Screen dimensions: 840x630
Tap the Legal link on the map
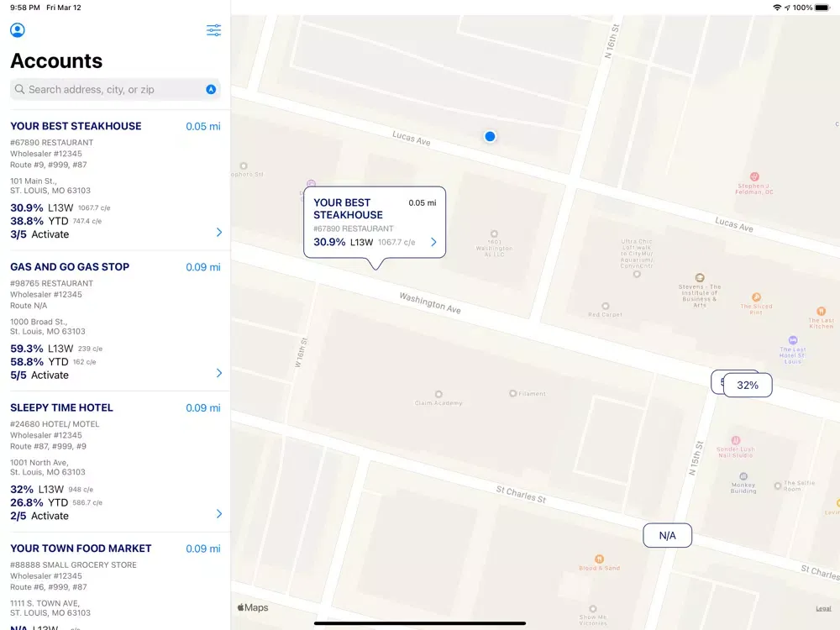click(x=823, y=608)
